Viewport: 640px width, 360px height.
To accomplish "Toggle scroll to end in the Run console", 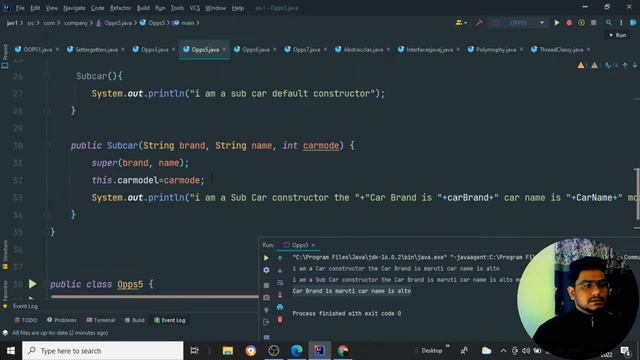I will (x=280, y=295).
